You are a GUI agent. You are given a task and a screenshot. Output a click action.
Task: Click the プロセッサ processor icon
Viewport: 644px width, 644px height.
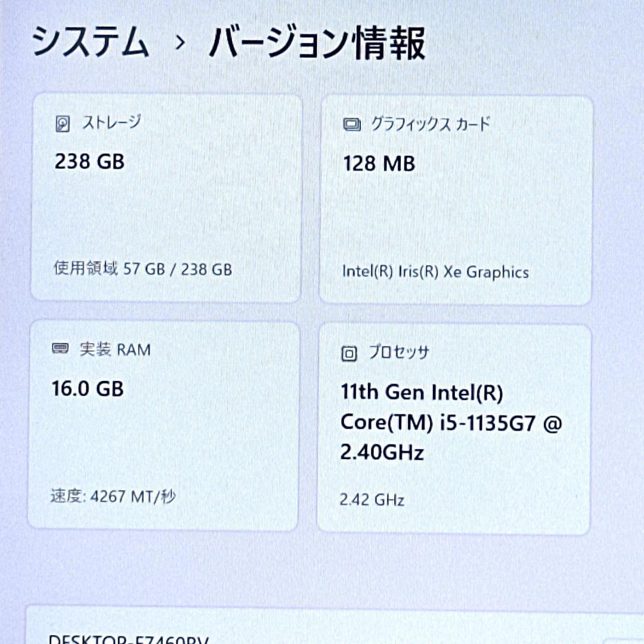point(348,352)
